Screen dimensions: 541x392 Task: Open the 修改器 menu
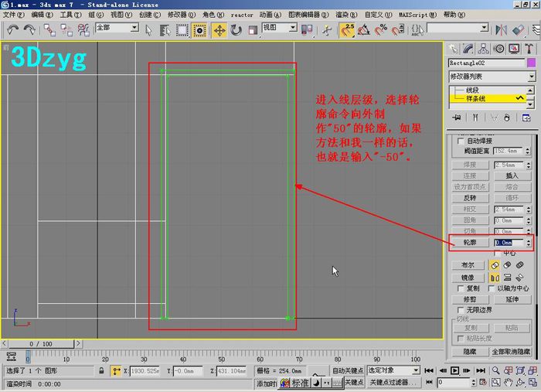tap(182, 15)
